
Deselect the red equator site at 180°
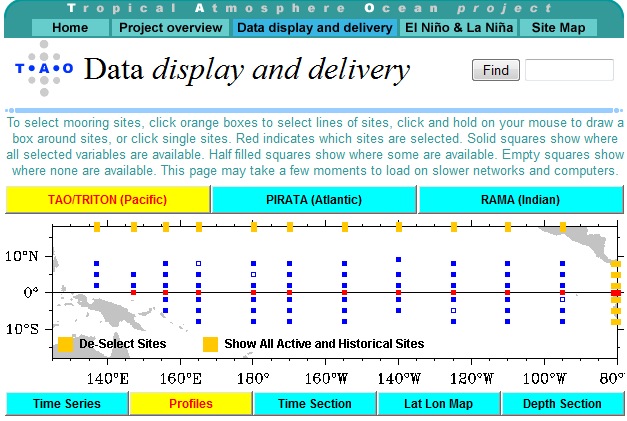tap(254, 293)
